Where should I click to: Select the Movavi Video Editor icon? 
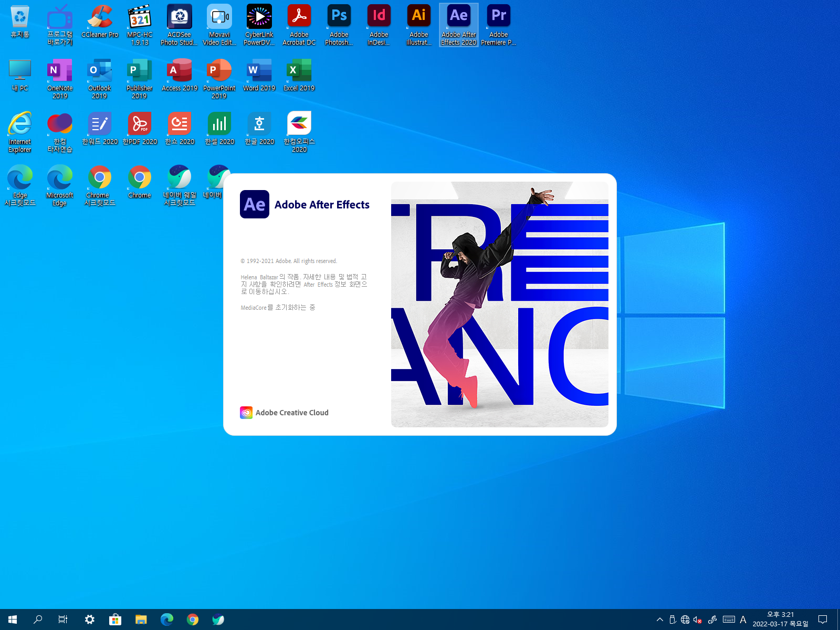pos(219,25)
